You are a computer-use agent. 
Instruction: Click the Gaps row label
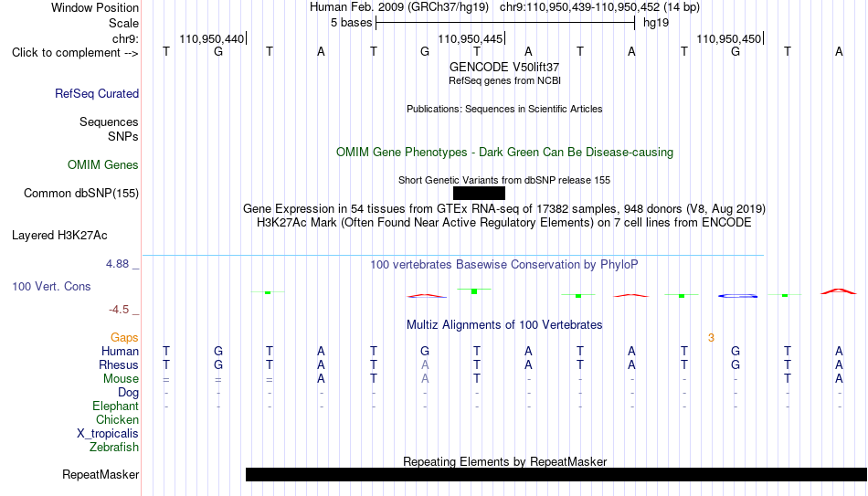point(124,338)
